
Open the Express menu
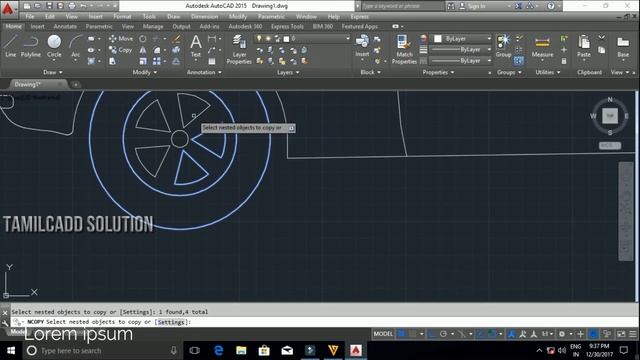(359, 17)
